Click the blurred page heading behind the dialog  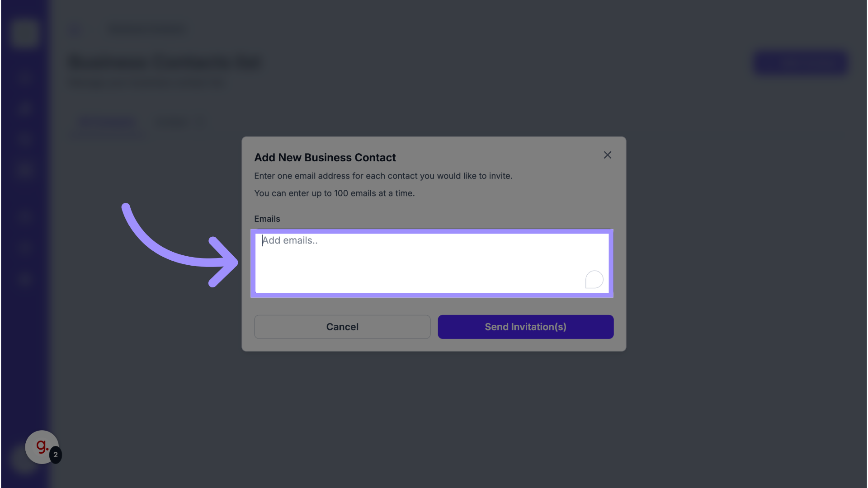click(165, 63)
